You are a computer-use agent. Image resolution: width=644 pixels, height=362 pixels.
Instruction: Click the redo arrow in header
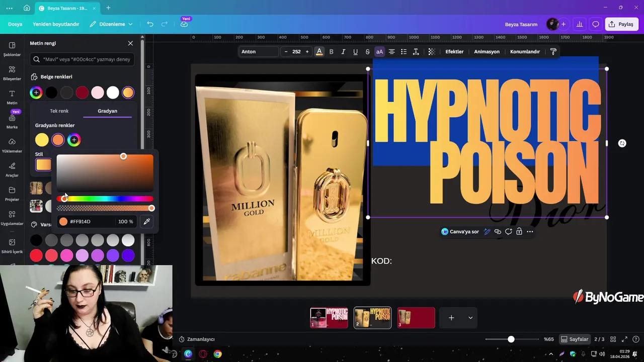click(x=165, y=24)
